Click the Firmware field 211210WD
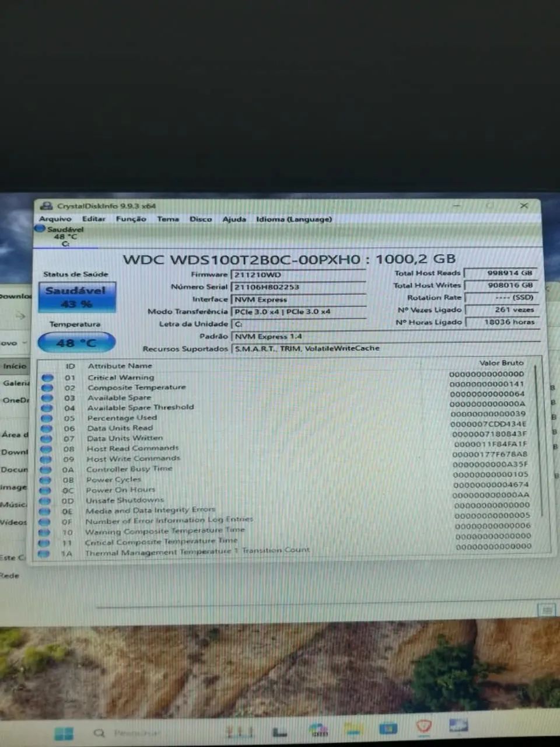 tap(299, 274)
